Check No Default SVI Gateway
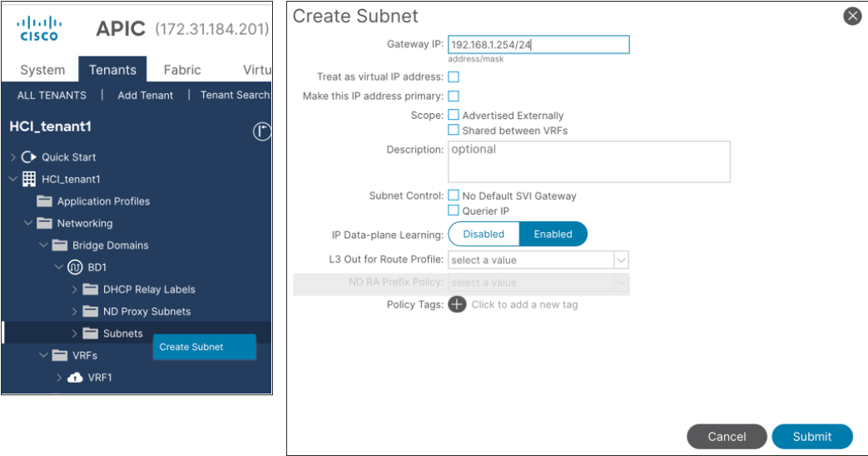Viewport: 868px width, 456px height. tap(454, 196)
